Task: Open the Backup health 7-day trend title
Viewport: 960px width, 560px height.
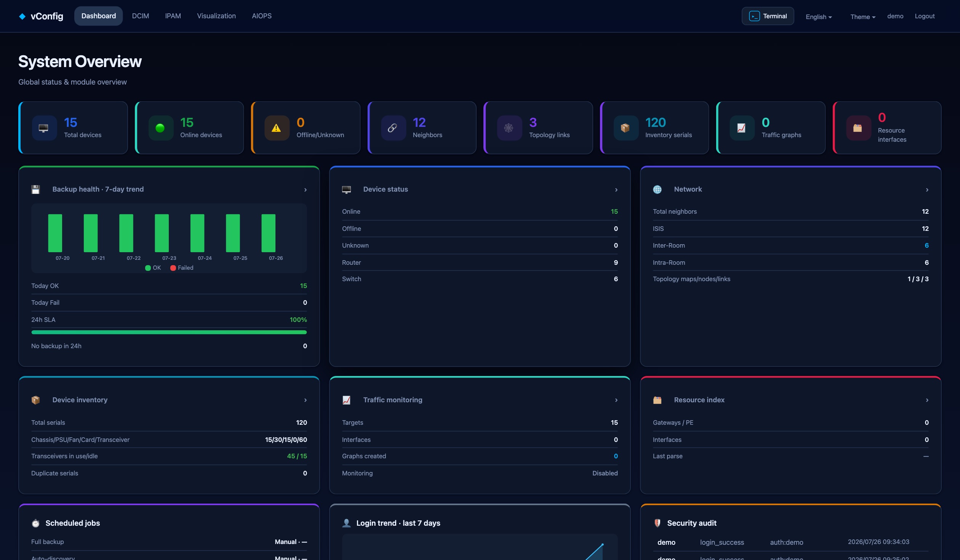Action: (98, 189)
